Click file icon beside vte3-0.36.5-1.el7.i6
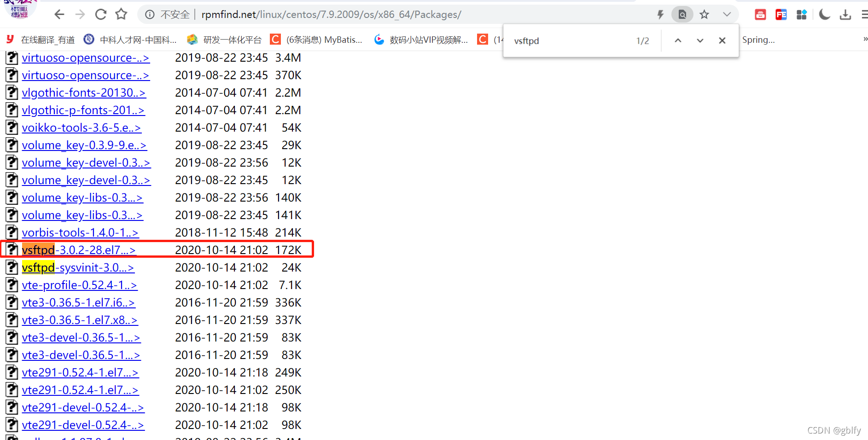 12,302
